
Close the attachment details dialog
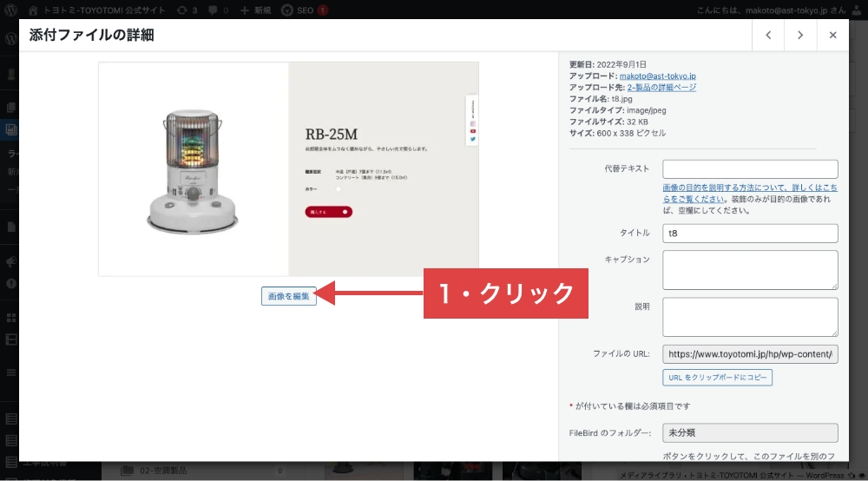[x=832, y=35]
